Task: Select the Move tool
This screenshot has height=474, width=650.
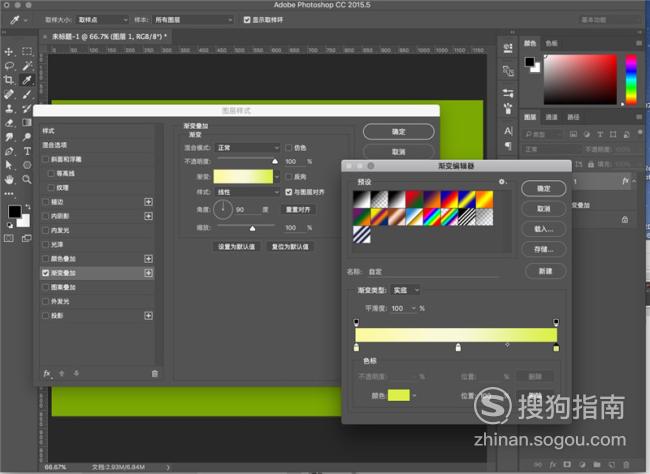Action: (x=9, y=52)
